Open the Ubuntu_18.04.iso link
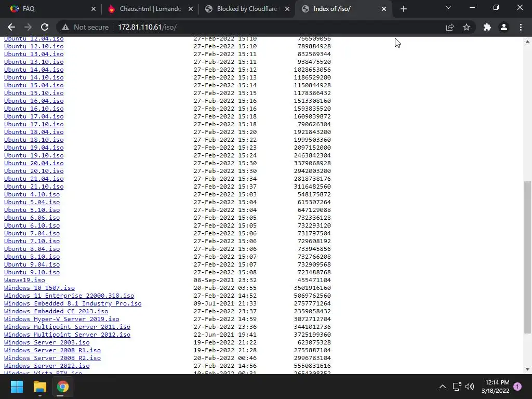The image size is (532, 399). tap(34, 132)
